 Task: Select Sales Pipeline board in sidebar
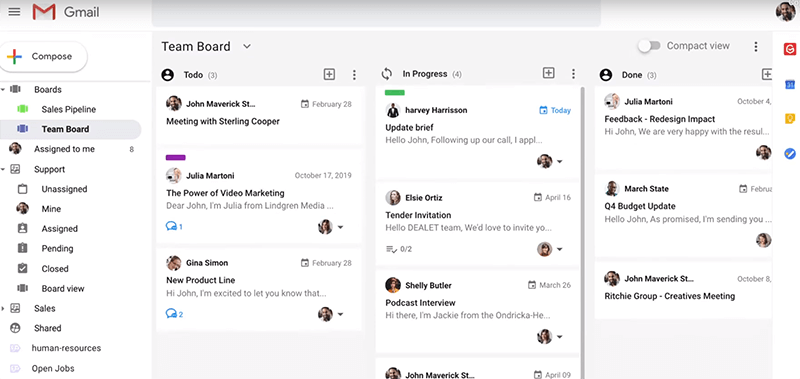[x=68, y=109]
